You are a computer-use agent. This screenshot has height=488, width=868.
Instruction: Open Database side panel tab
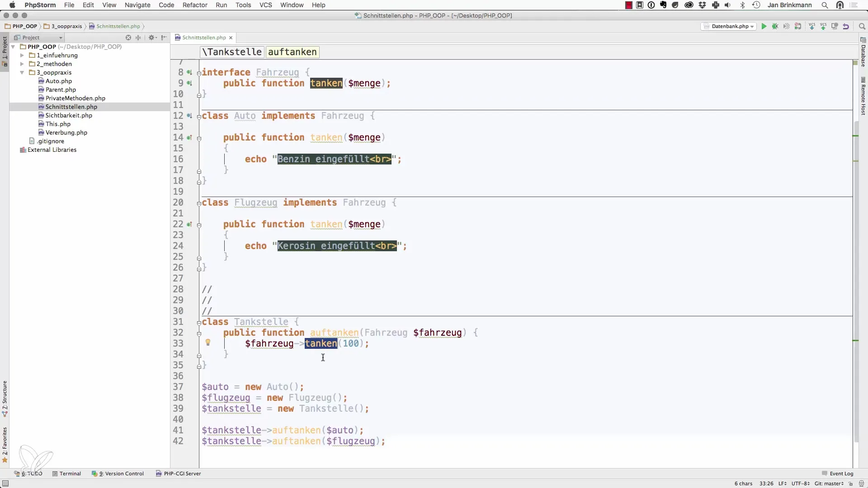click(863, 53)
